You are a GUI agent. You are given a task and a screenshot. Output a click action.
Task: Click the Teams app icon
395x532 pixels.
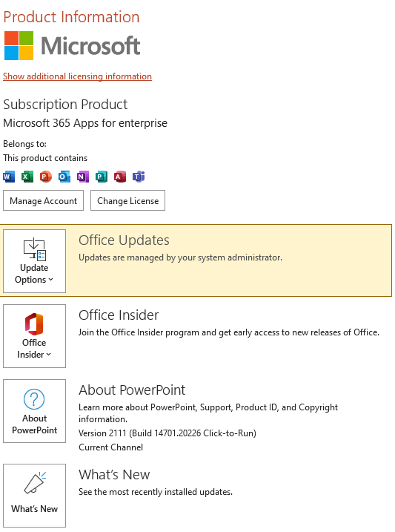tap(139, 177)
